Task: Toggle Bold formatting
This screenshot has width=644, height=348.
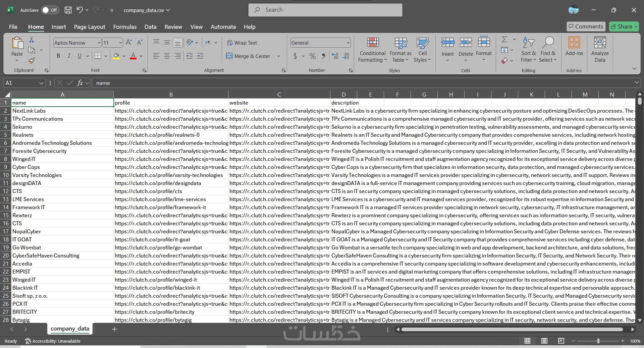Action: (x=58, y=56)
